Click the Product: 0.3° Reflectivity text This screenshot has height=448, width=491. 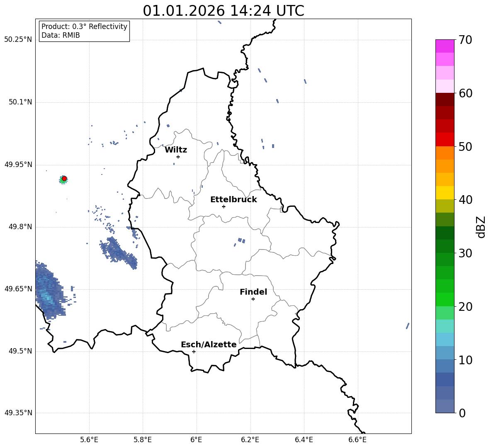[x=84, y=27]
